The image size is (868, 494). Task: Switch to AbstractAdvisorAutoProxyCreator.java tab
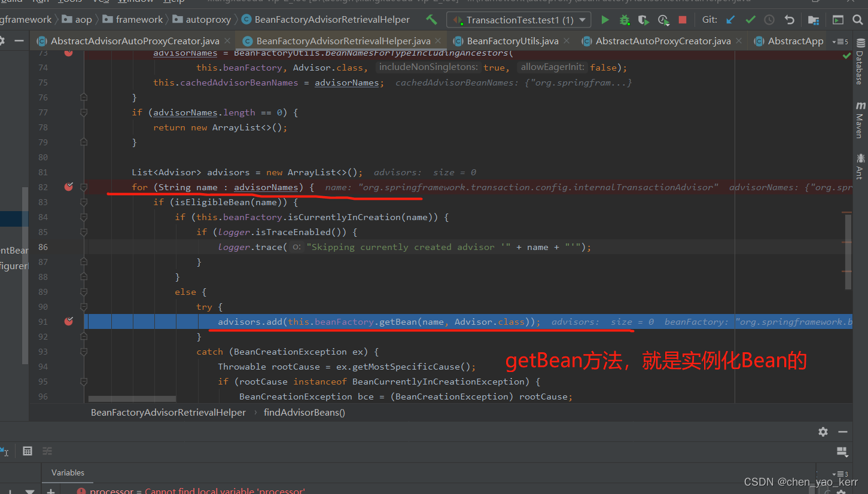click(x=135, y=41)
